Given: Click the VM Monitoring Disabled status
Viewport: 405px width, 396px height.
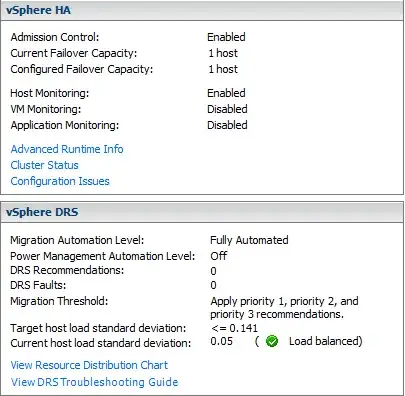Looking at the screenshot, I should (x=227, y=109).
